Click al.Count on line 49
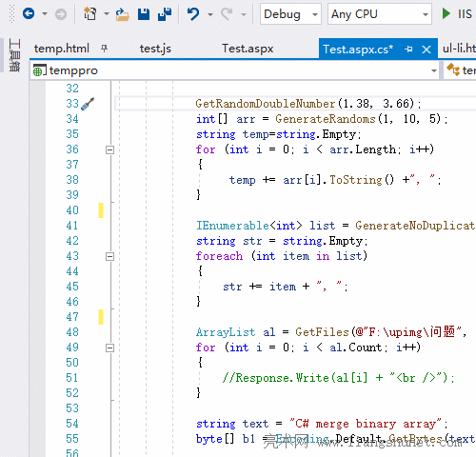Image resolution: width=476 pixels, height=457 pixels. 355,348
